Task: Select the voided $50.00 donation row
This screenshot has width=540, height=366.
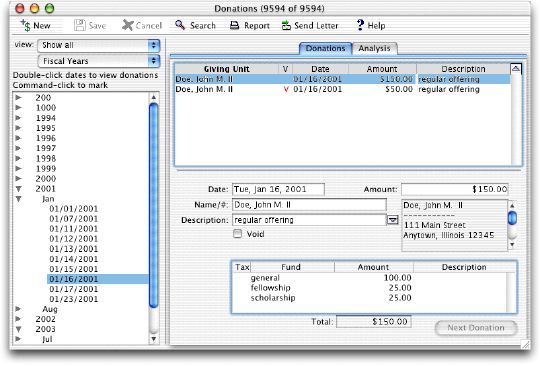Action: pos(343,89)
